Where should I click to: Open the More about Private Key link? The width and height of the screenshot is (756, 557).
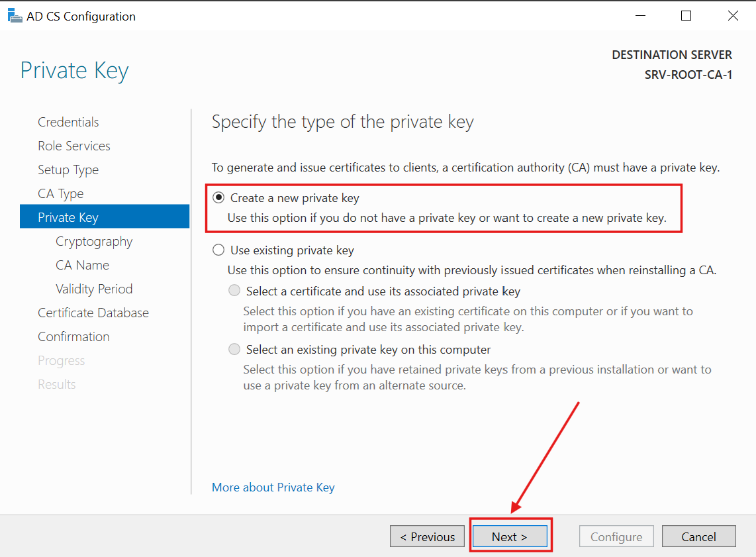click(x=273, y=487)
